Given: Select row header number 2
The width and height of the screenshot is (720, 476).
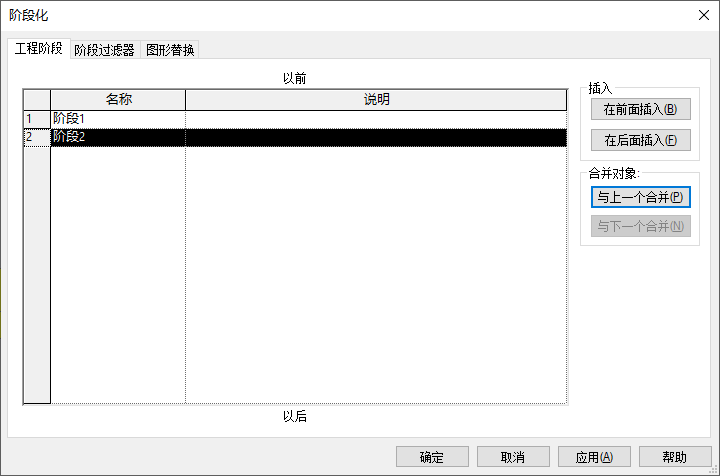Looking at the screenshot, I should click(37, 137).
